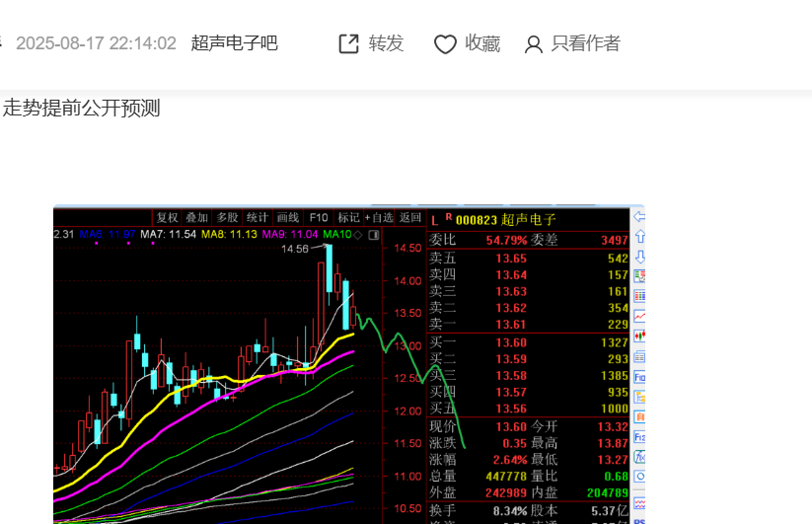Click the colored grid icon in side strip

point(639,296)
